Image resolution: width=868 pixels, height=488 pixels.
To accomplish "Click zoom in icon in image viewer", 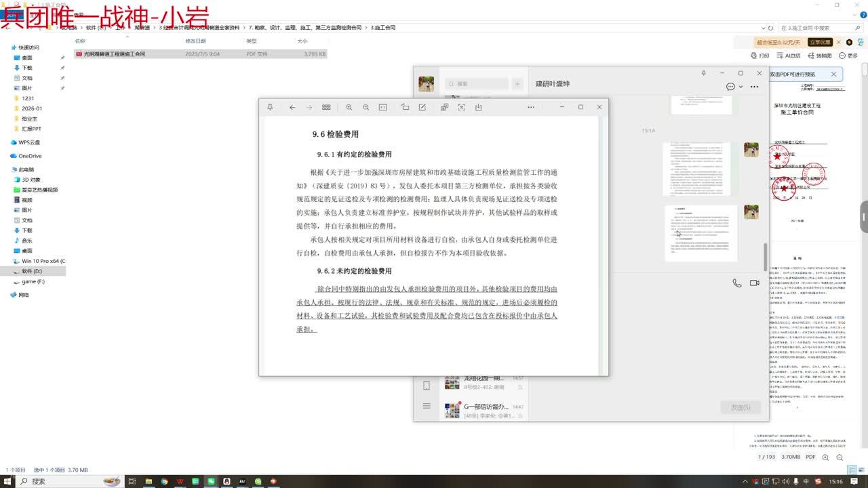I will tap(349, 107).
